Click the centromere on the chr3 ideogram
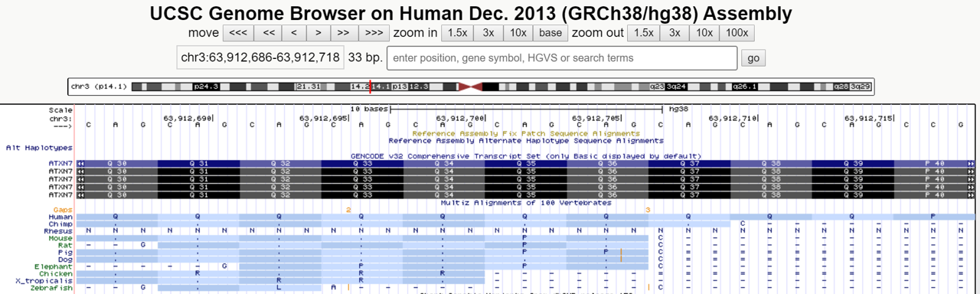Viewport: 980px width, 294px height. (x=470, y=87)
